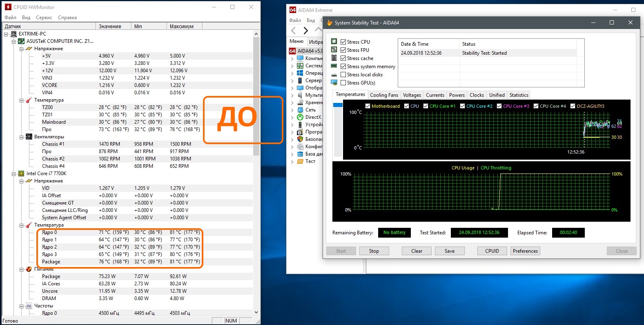Switch to the Cooling Fans tab
The height and width of the screenshot is (325, 644).
coord(384,95)
